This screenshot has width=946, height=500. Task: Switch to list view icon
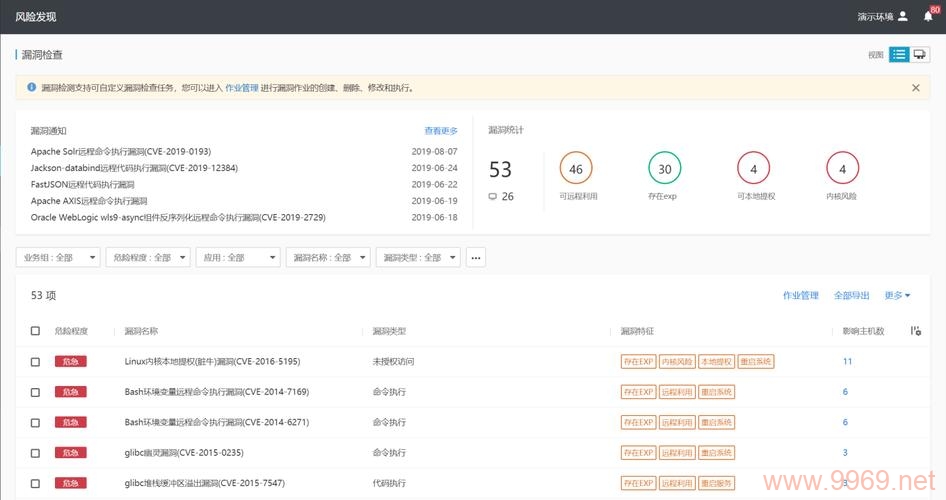tap(899, 55)
